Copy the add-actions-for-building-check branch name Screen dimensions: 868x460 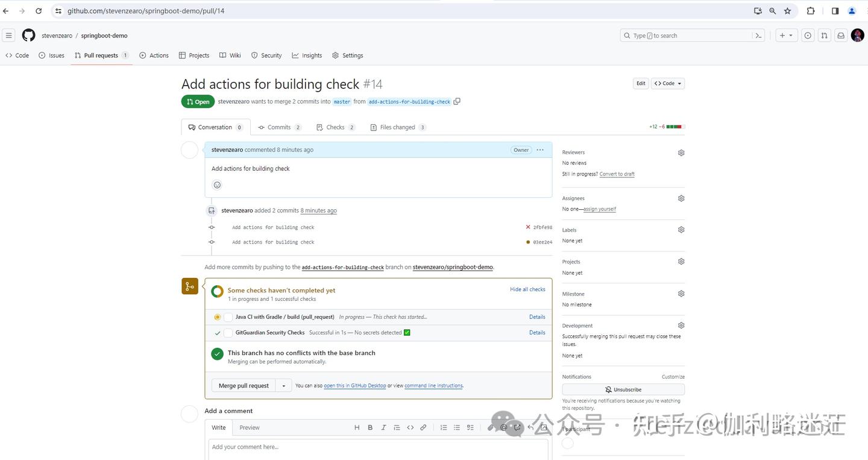coord(457,101)
